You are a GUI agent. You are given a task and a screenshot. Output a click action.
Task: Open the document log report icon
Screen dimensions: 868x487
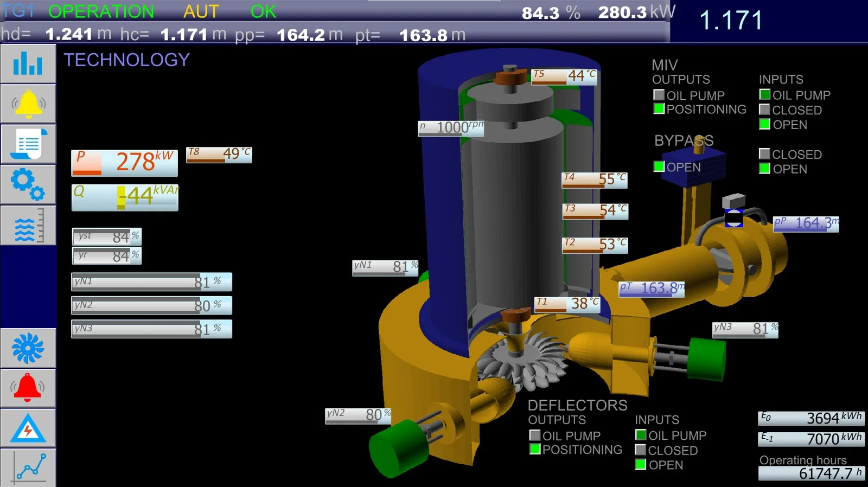coord(28,144)
